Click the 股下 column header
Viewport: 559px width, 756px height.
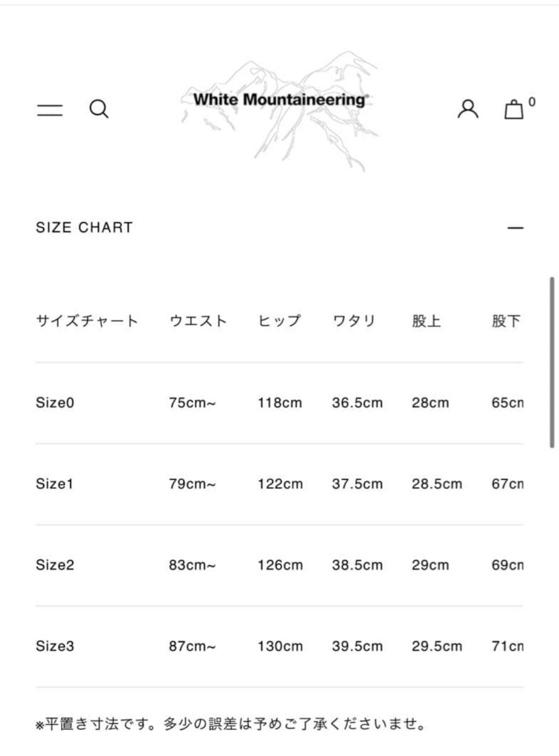506,321
